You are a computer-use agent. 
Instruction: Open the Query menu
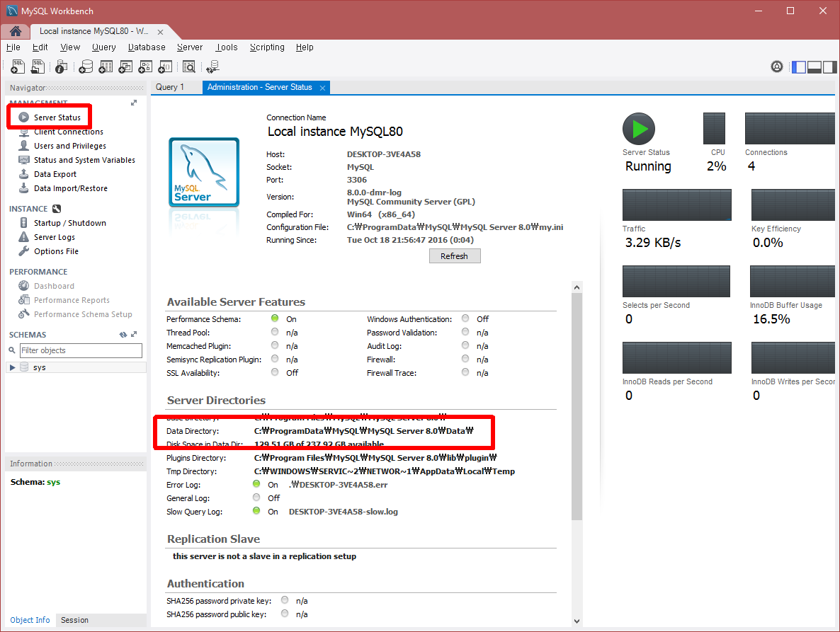pos(104,47)
